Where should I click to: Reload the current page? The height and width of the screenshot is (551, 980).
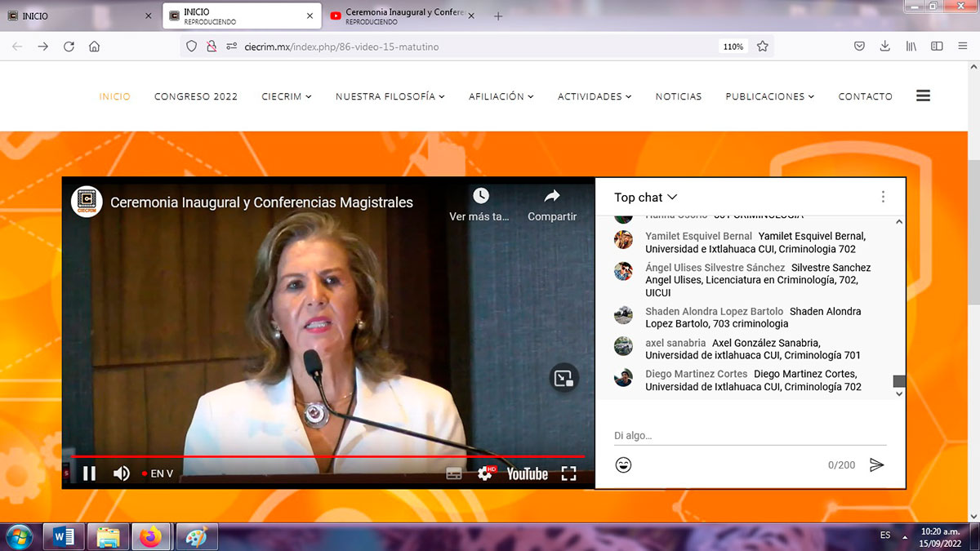pyautogui.click(x=69, y=47)
